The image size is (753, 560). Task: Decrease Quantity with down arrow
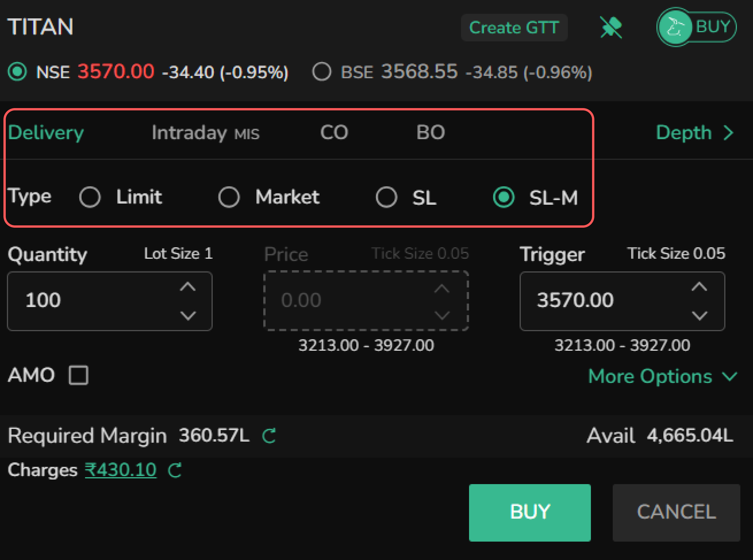coord(188,316)
